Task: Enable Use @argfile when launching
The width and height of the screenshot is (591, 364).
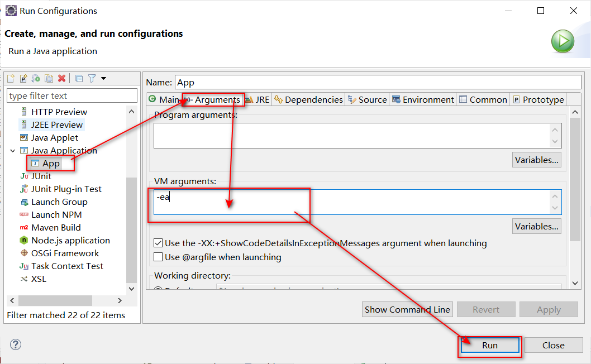Action: tap(158, 256)
